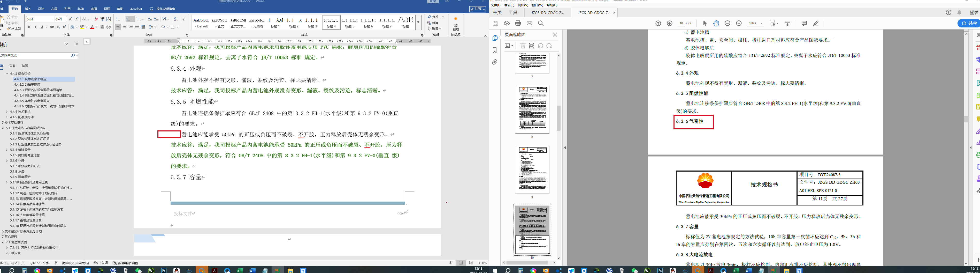The height and width of the screenshot is (273, 980).
Task: Apply the 标题 1 style
Action: 275,23
